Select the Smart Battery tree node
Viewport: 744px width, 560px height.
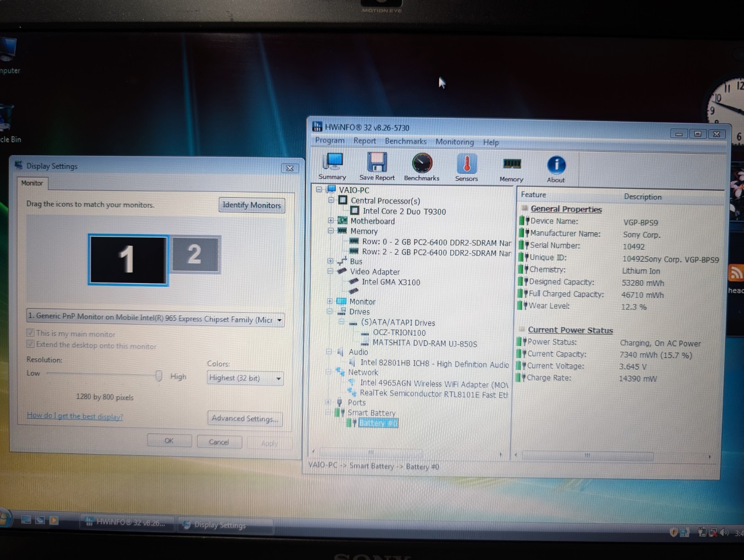coord(372,413)
